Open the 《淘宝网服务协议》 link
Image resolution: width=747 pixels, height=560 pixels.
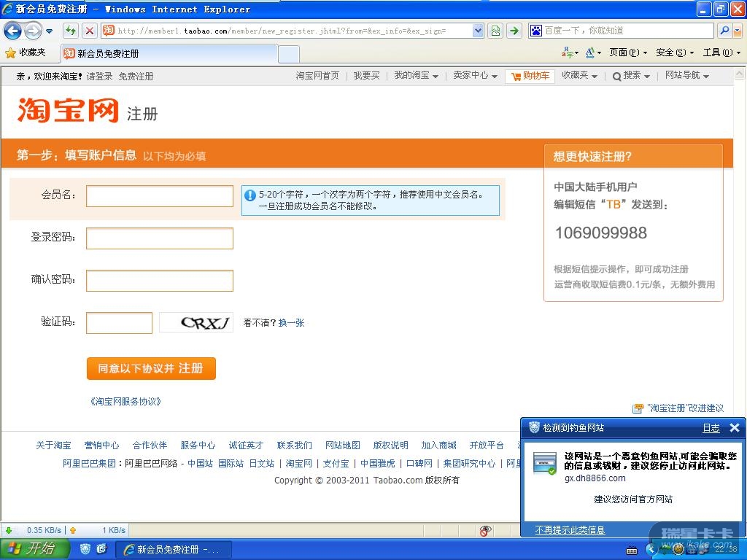point(125,402)
